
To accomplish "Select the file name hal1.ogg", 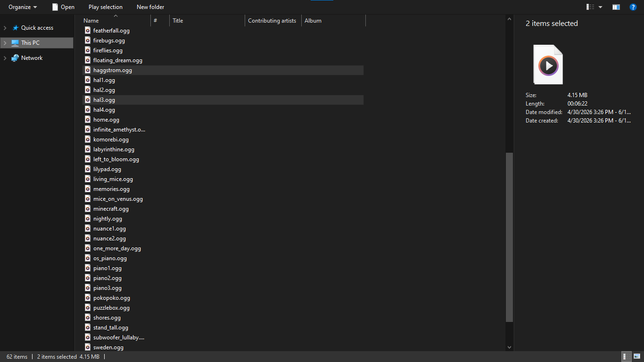I will click(104, 80).
